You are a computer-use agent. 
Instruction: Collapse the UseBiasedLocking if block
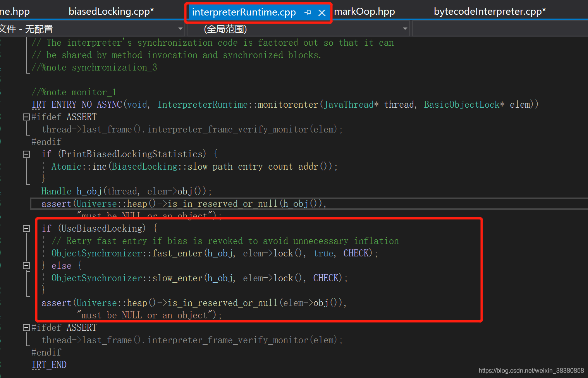pyautogui.click(x=26, y=229)
